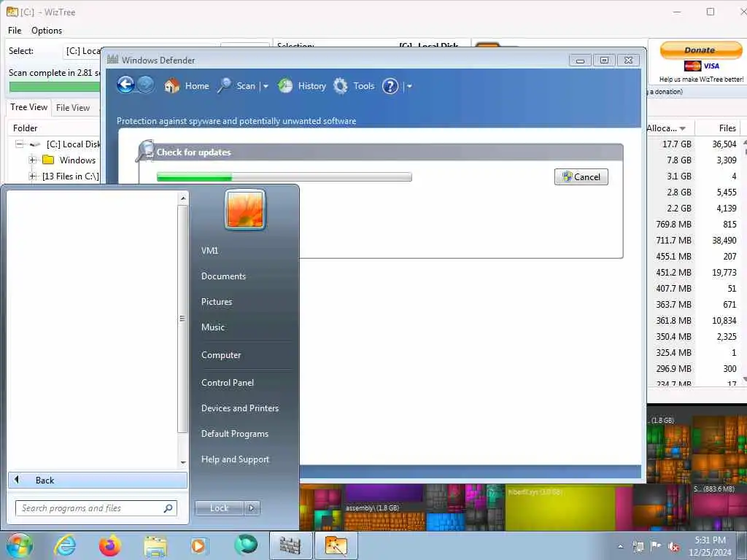
Task: Open the WizTree File menu
Action: [15, 31]
